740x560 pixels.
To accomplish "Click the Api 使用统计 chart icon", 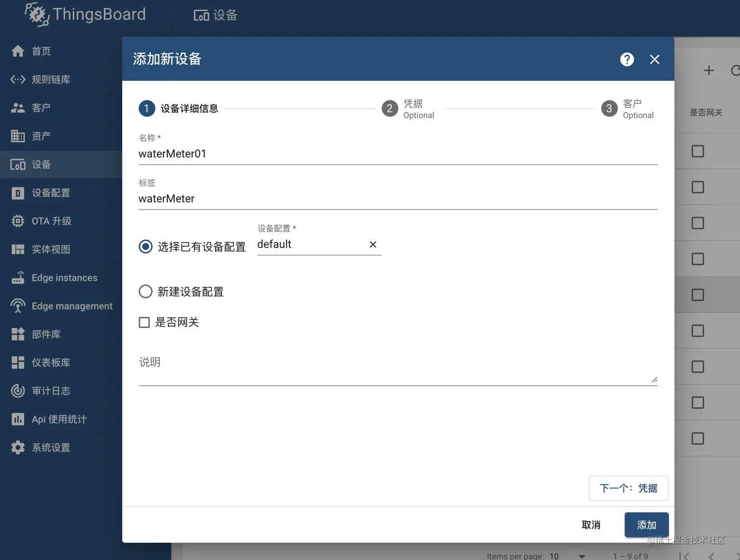I will 18,419.
